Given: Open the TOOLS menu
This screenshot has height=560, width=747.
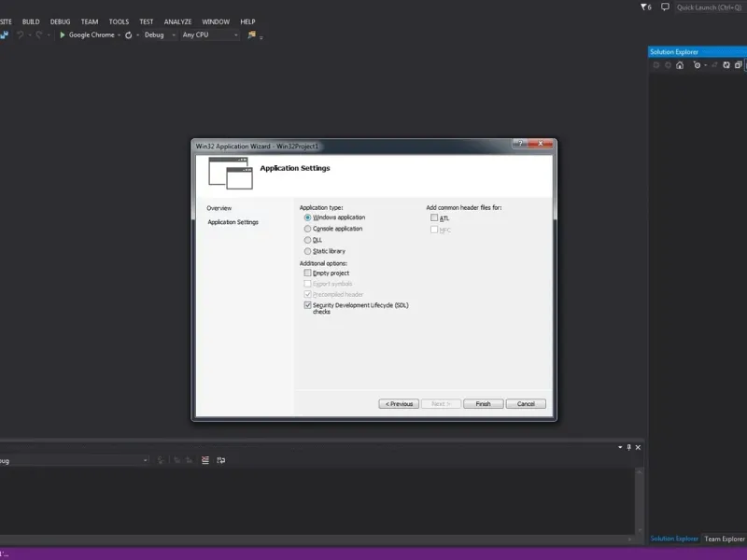Looking at the screenshot, I should point(119,21).
